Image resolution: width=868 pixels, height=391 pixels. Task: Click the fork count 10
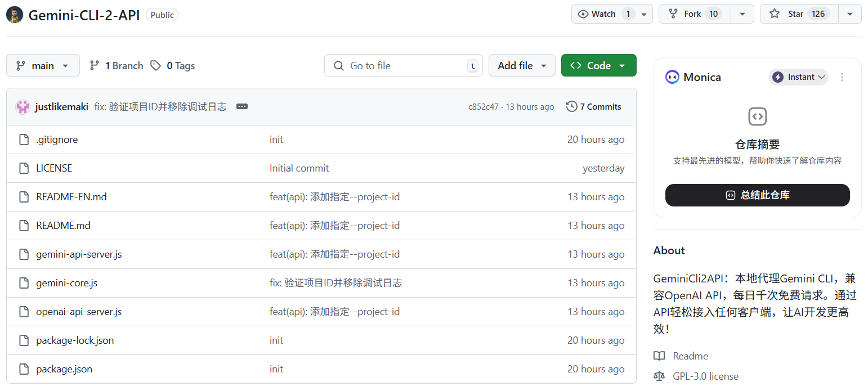(714, 14)
